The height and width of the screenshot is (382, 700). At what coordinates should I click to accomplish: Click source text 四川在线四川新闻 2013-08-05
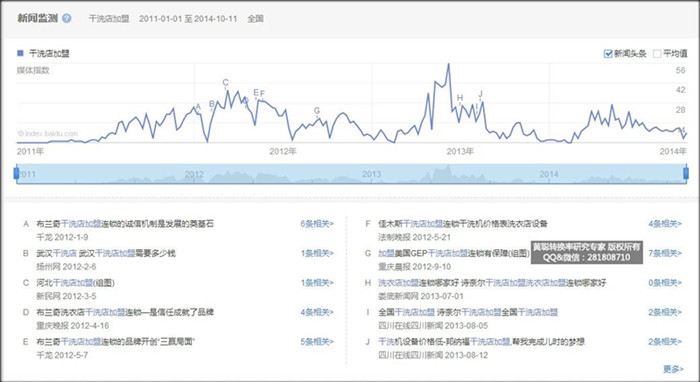coord(433,325)
